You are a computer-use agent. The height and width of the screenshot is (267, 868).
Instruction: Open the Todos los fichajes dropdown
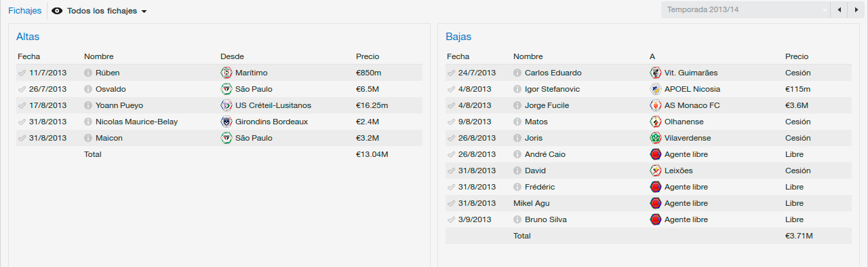tap(100, 11)
